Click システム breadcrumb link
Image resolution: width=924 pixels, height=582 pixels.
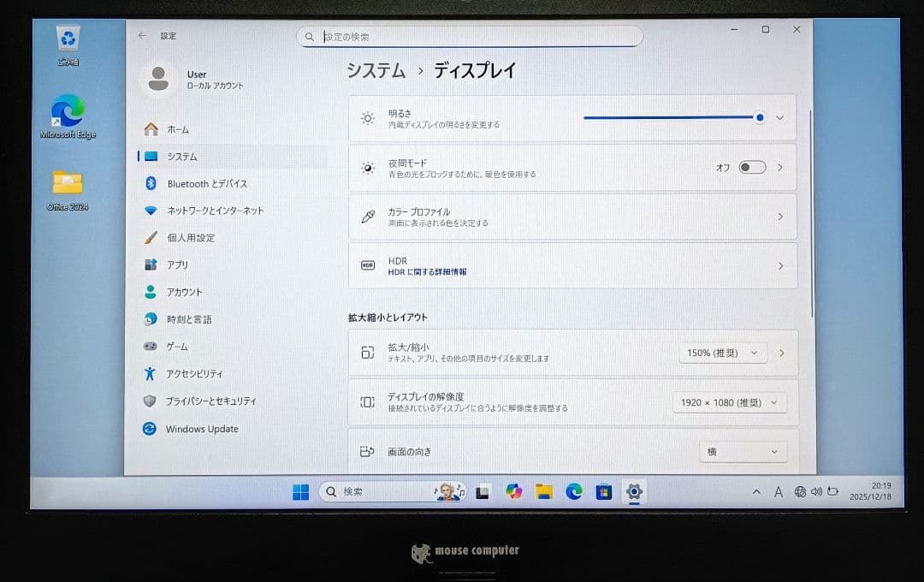pyautogui.click(x=376, y=71)
